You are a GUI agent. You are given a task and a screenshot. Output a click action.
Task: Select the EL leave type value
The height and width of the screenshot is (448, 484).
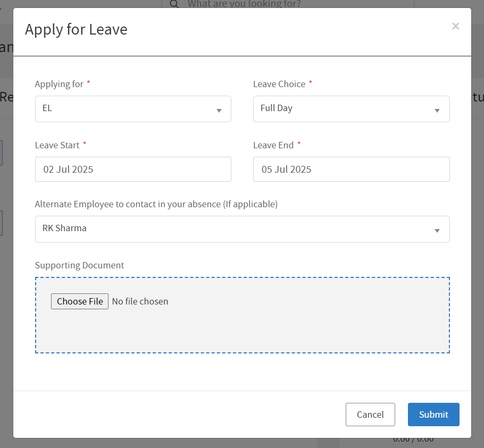tap(47, 108)
